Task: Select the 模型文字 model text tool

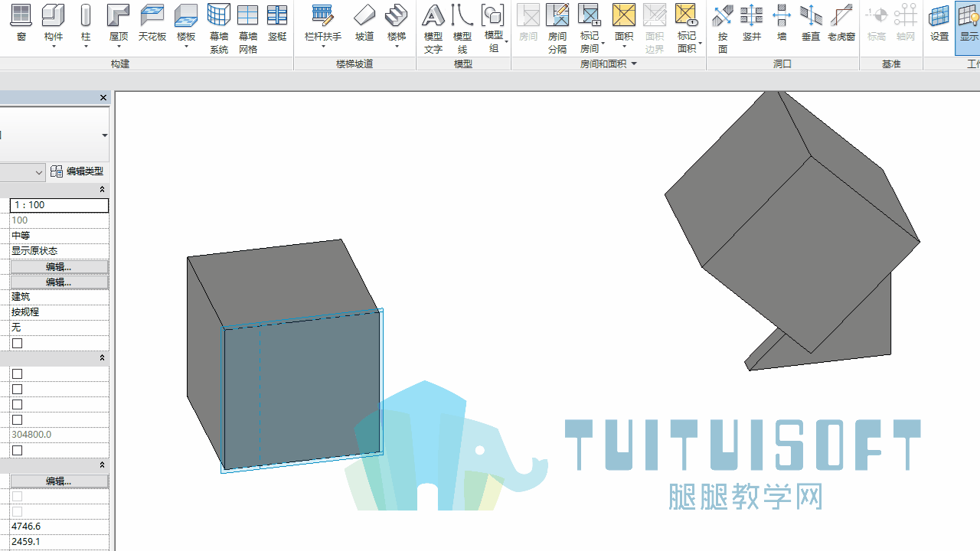Action: tap(433, 29)
